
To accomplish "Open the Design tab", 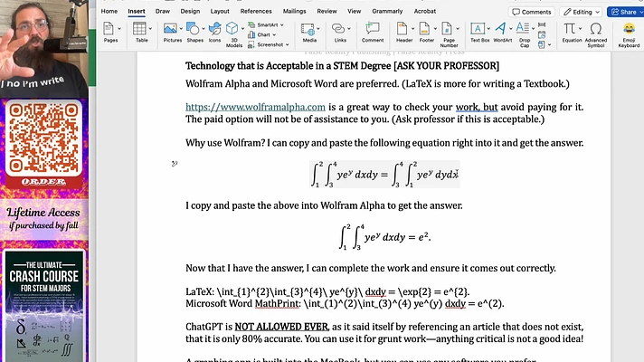I will coord(190,11).
